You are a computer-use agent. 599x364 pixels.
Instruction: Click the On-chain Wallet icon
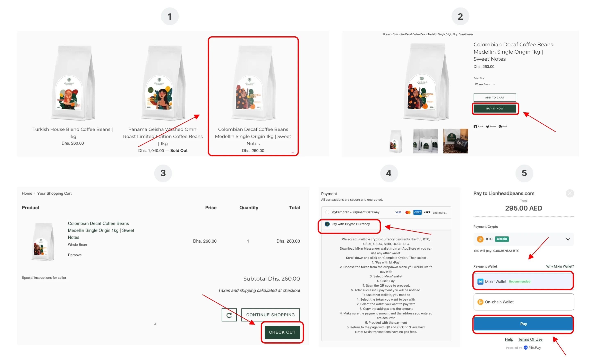pyautogui.click(x=480, y=302)
